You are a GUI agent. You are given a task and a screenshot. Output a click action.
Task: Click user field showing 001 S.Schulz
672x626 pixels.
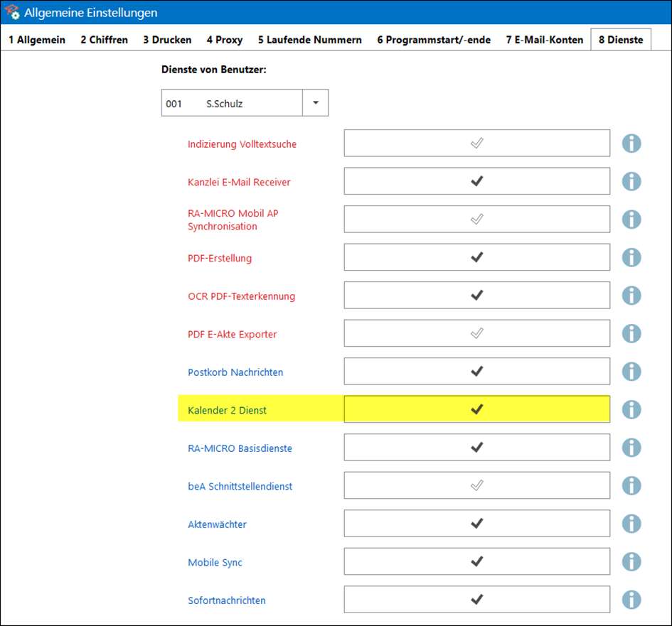232,103
